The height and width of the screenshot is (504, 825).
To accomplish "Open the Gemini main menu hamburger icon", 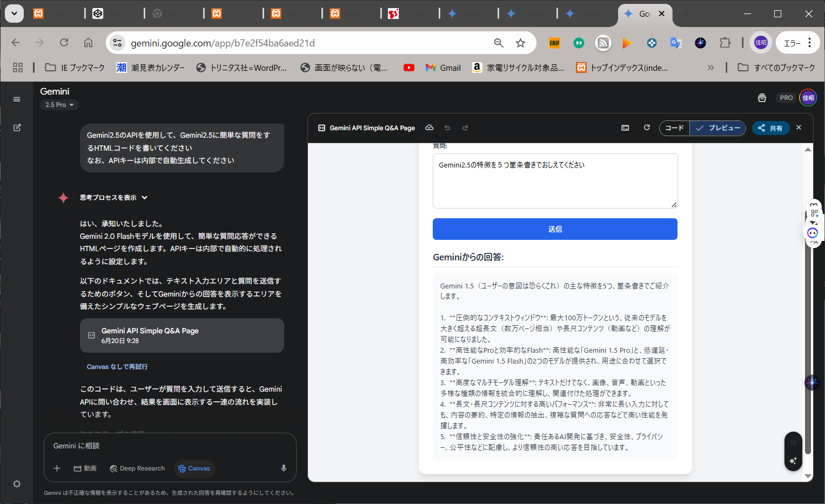I will click(17, 99).
